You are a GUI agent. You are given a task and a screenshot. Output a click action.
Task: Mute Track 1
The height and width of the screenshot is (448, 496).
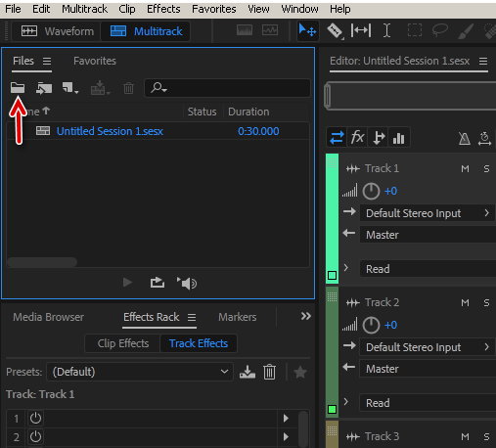click(465, 168)
